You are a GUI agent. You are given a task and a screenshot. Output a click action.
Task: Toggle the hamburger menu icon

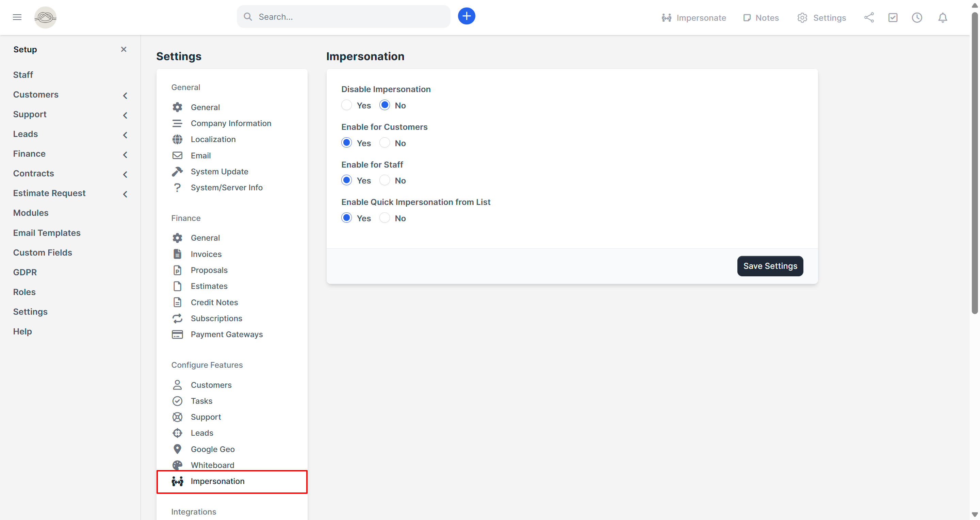17,17
